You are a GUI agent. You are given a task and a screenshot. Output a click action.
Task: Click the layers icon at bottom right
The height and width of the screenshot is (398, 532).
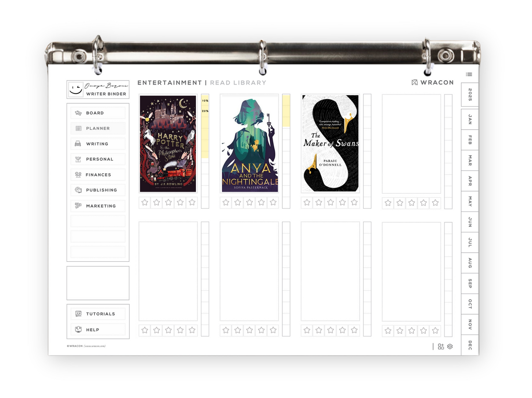pyautogui.click(x=450, y=346)
